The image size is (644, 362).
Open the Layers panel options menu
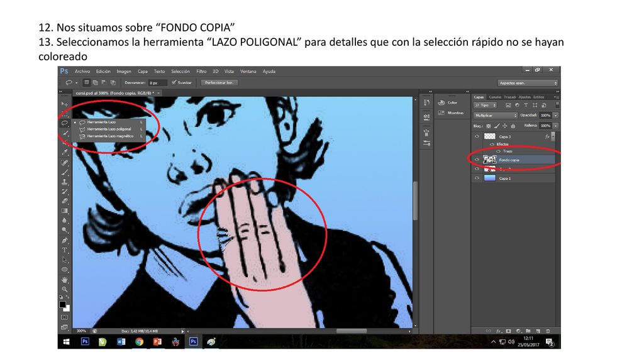(x=556, y=97)
